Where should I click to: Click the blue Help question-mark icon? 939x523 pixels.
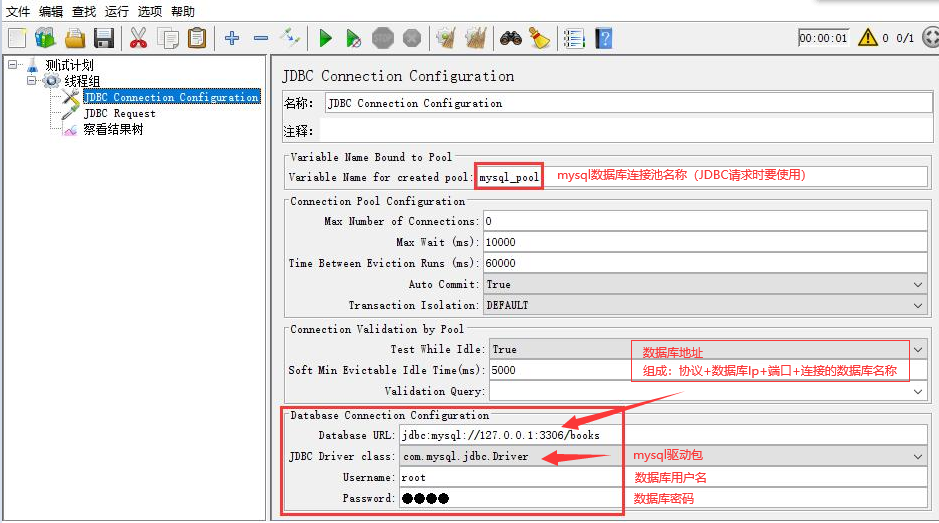(603, 39)
